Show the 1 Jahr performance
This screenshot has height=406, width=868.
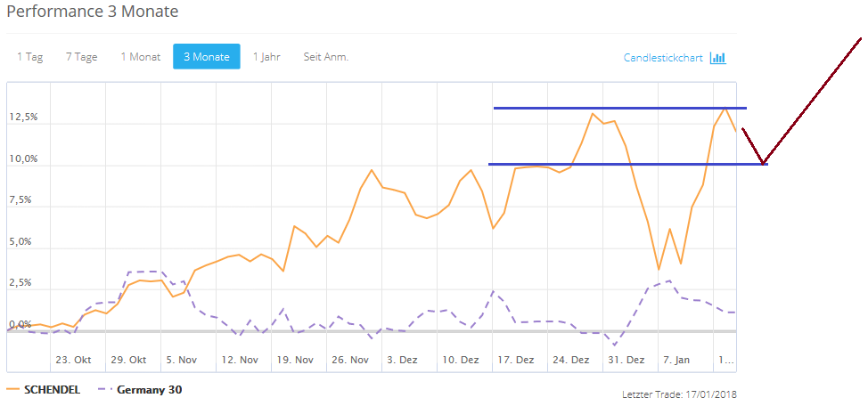point(266,57)
